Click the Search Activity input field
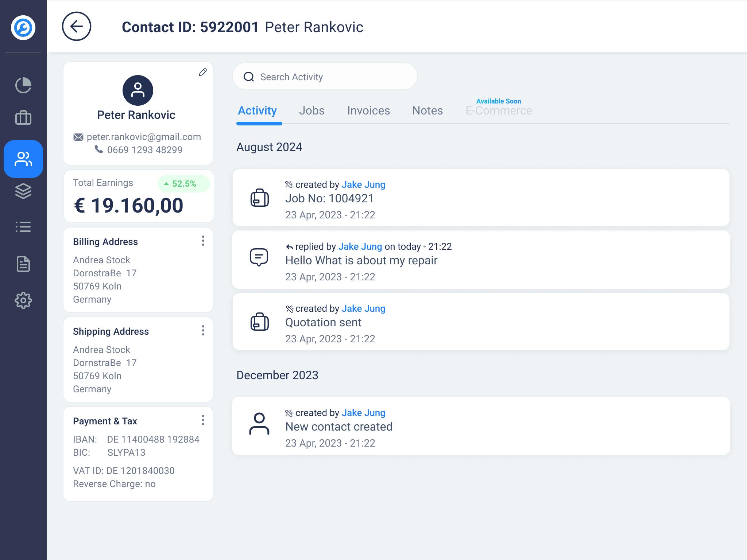The image size is (747, 560). [x=325, y=76]
